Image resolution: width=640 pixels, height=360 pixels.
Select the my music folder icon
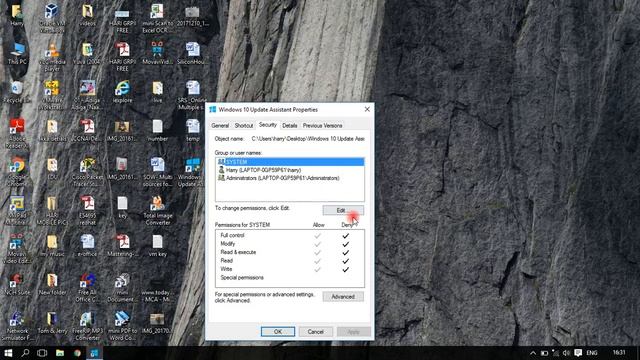pyautogui.click(x=52, y=245)
